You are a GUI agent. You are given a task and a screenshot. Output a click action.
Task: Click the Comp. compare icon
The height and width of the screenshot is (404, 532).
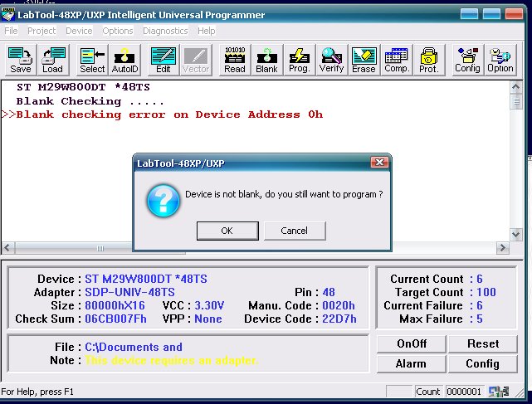coord(396,60)
